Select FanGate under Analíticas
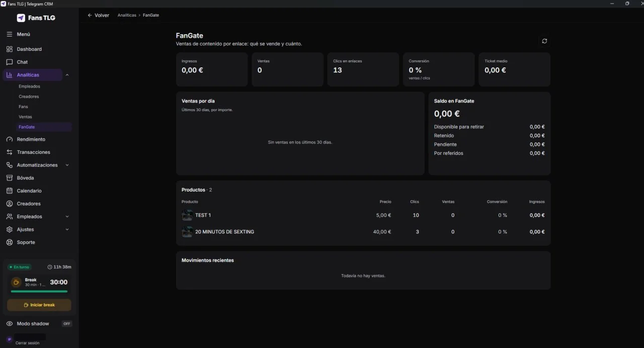This screenshot has height=348, width=644. coord(43,127)
